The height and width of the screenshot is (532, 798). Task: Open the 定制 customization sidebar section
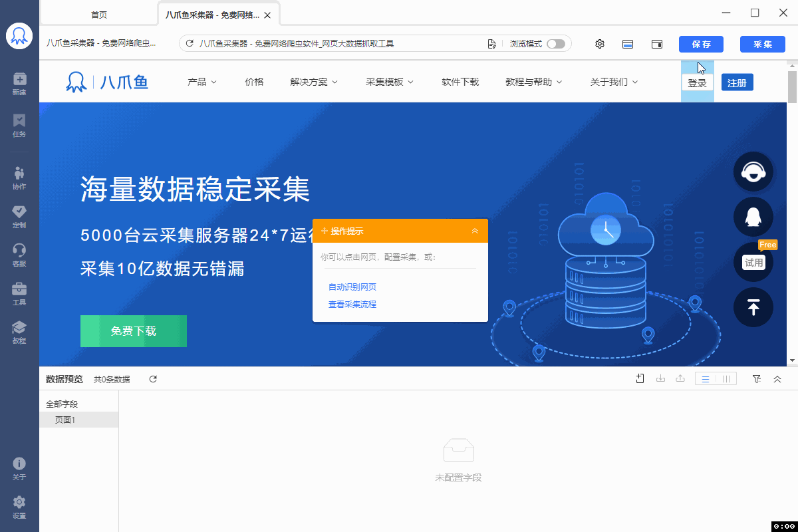pos(19,216)
